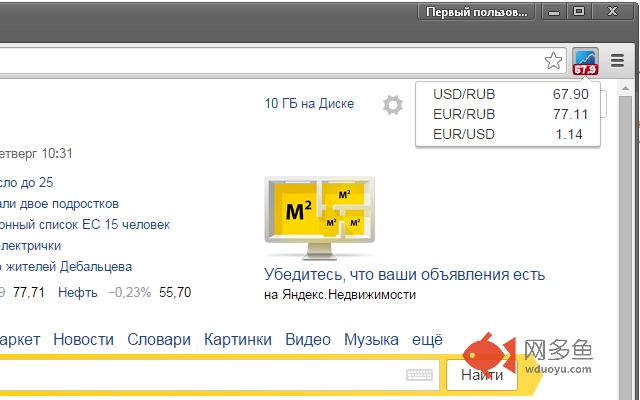Open news headline about список ЕС 15 человек
The image size is (640, 400).
[x=85, y=224]
